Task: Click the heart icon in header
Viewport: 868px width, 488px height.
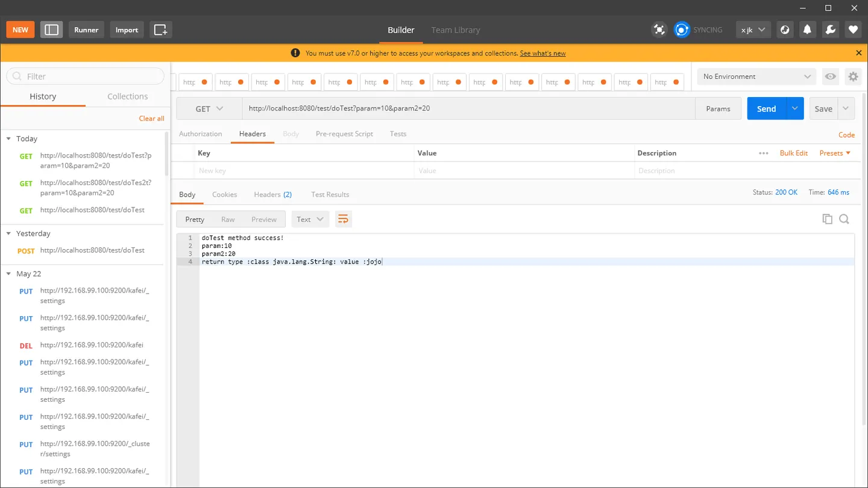Action: pyautogui.click(x=852, y=30)
